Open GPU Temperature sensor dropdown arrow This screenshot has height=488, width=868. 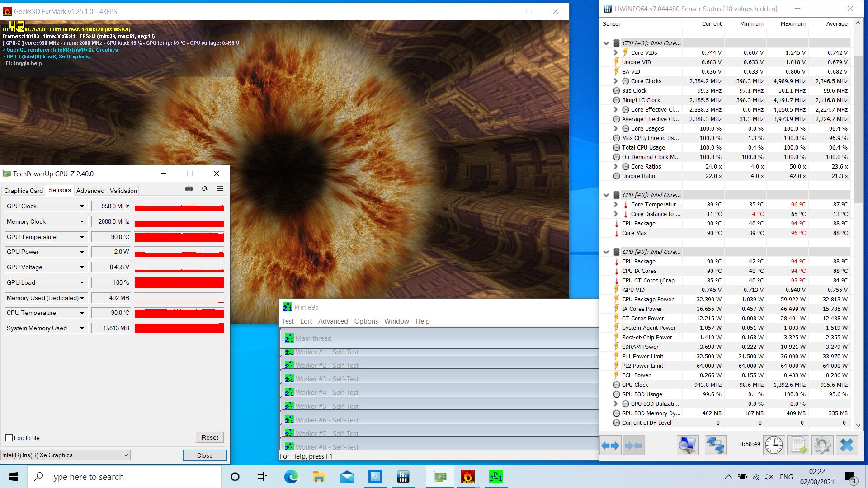(82, 237)
